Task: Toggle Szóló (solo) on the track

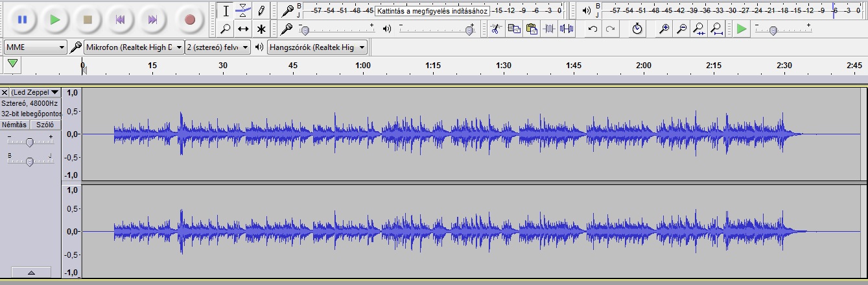Action: tap(45, 125)
